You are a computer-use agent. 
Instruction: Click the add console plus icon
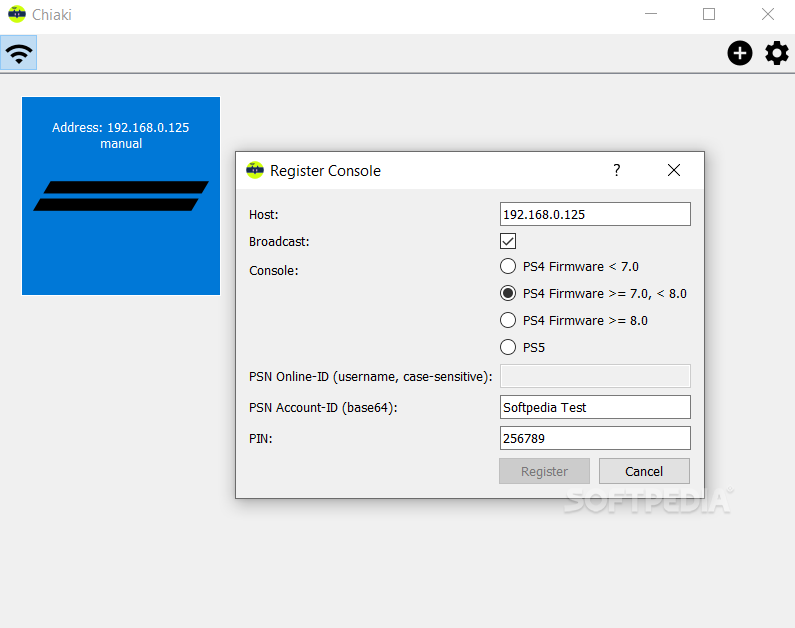click(x=740, y=53)
